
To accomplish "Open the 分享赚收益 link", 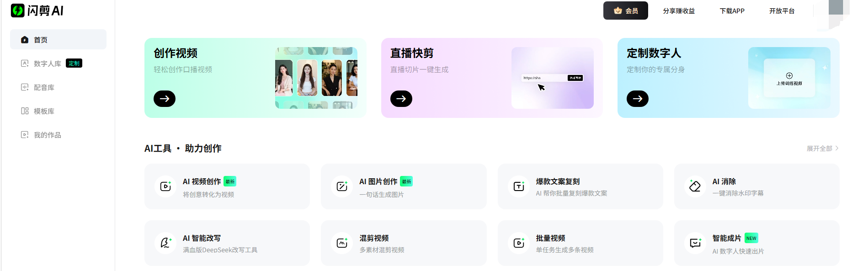I will point(679,11).
